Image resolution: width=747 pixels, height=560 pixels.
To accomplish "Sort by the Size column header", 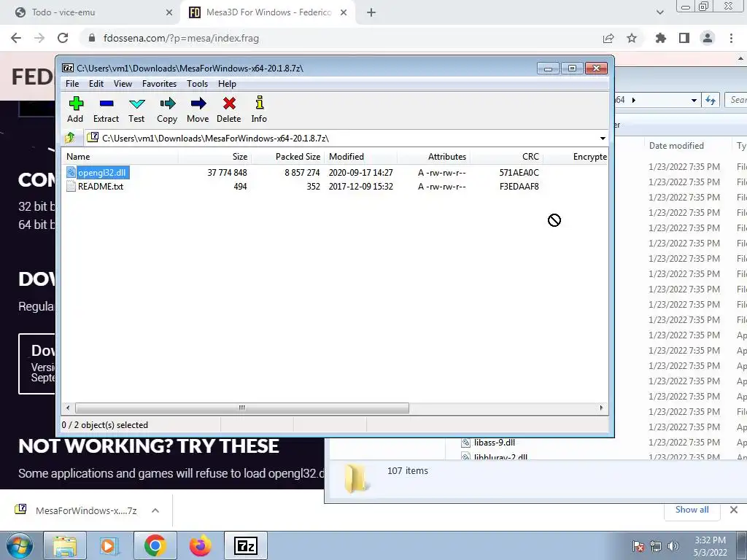I will tap(215, 157).
